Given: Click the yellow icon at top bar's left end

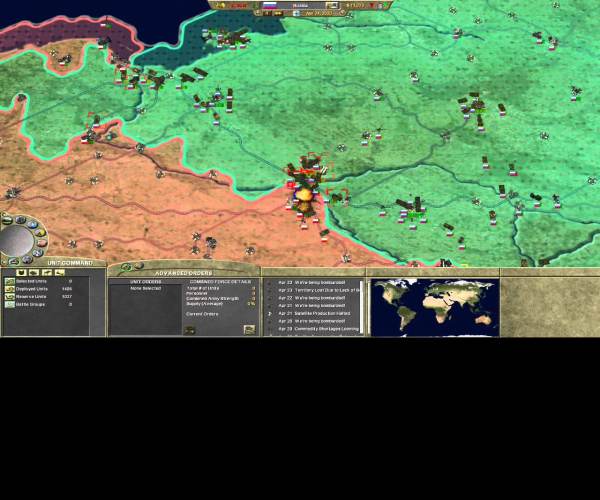Looking at the screenshot, I should point(220,5).
